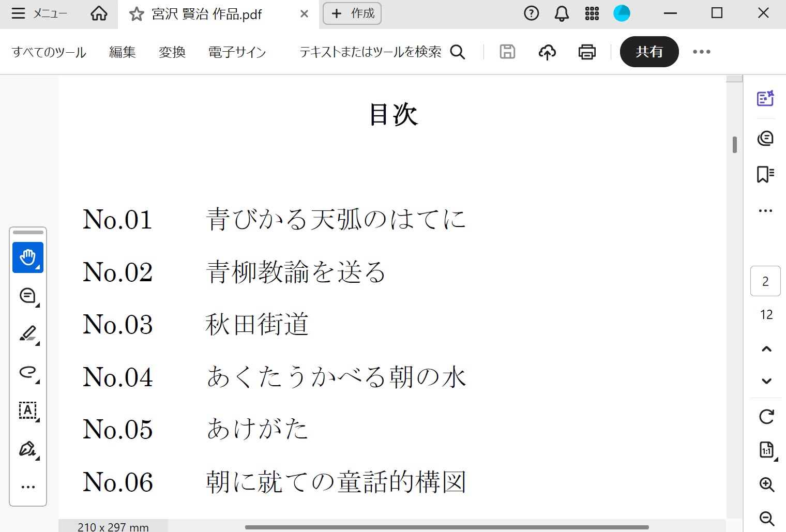Show the bookmarks panel

(765, 174)
